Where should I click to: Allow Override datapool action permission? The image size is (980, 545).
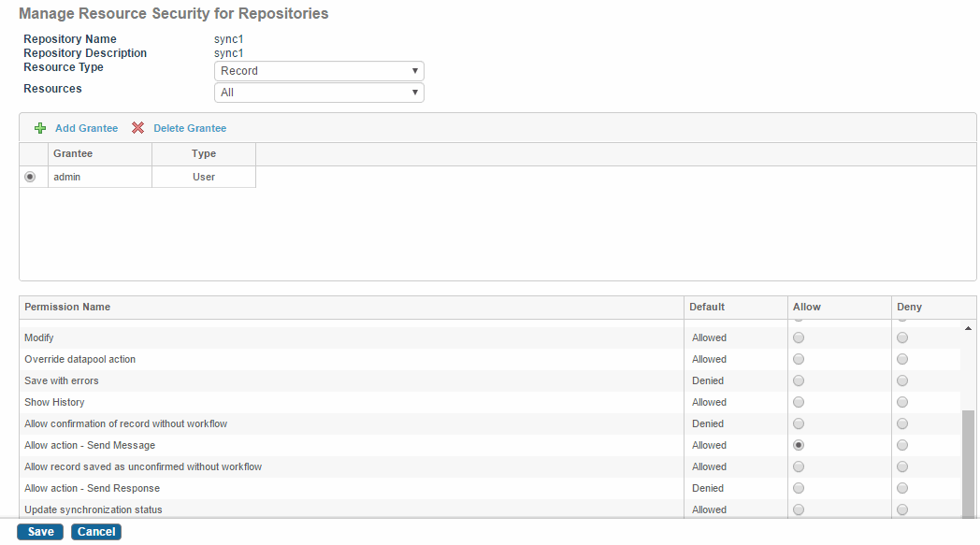799,359
